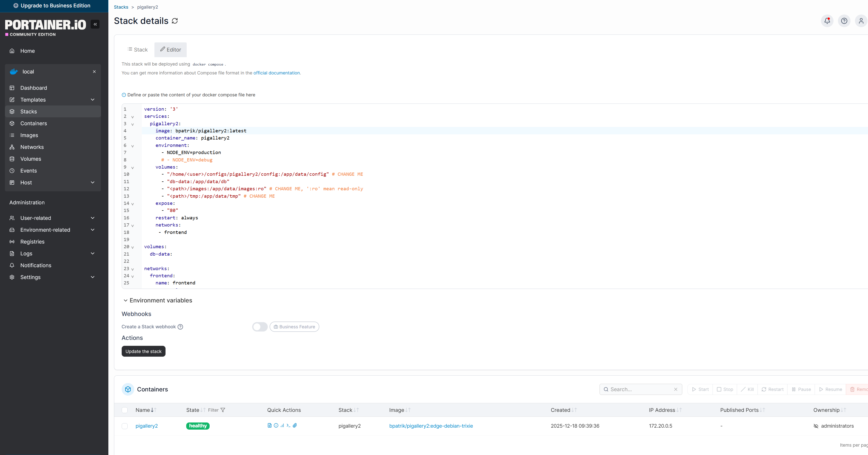Click the notifications bell icon

(827, 21)
